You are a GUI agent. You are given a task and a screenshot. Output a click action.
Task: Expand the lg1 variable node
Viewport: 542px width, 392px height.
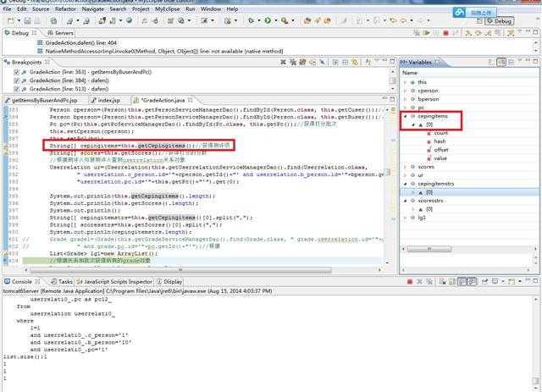pos(406,218)
